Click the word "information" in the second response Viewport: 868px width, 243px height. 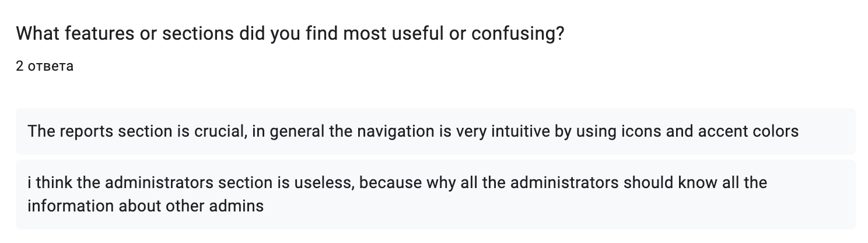tap(71, 206)
